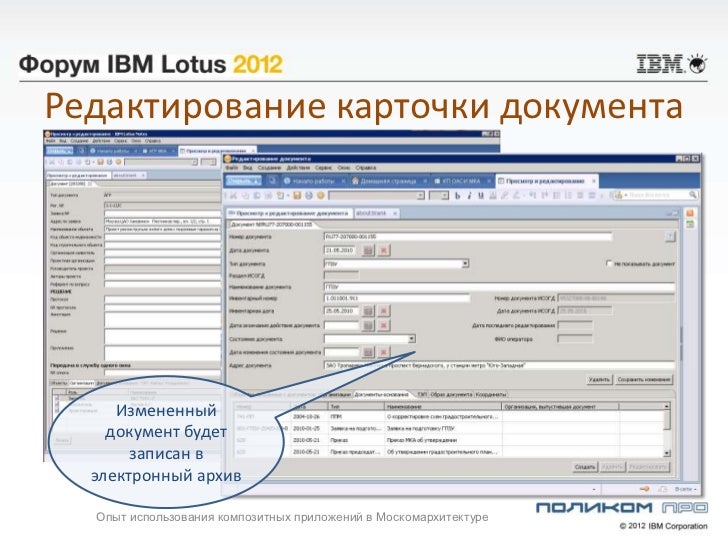Switch to the КП ОАСИ МКА tab
Screen dimensions: 728x546
(461, 181)
